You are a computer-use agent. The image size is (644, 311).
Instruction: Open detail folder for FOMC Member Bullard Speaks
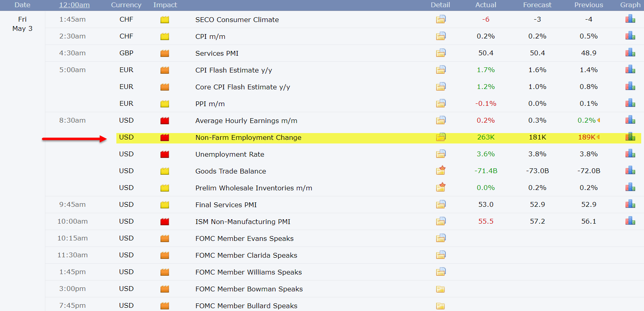pyautogui.click(x=440, y=306)
